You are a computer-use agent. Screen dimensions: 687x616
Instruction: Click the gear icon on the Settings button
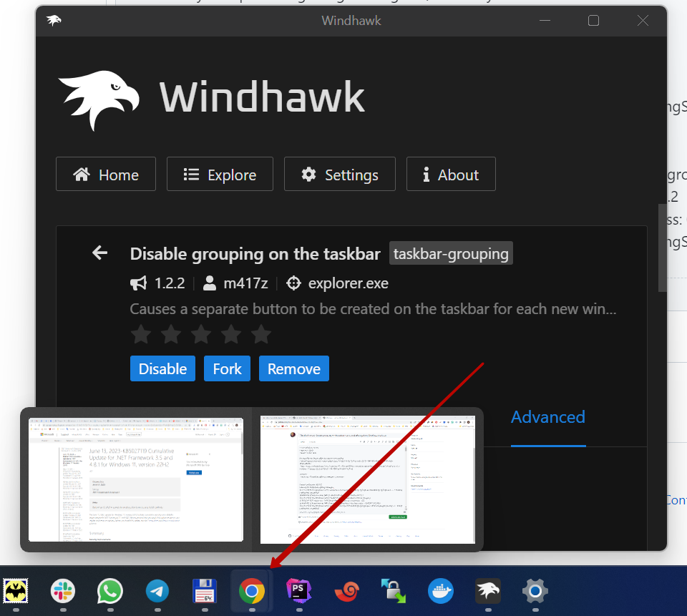[308, 174]
